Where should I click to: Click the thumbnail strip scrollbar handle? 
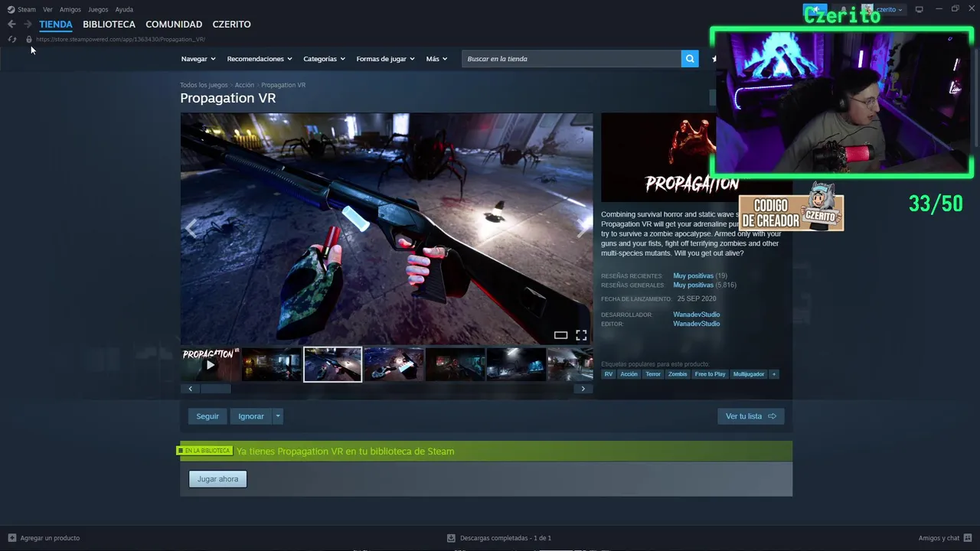click(216, 389)
